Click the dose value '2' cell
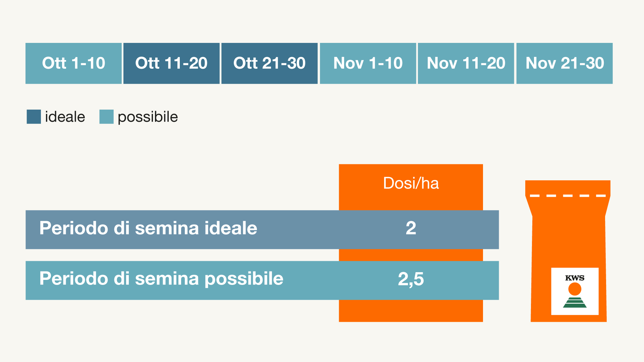 [411, 228]
